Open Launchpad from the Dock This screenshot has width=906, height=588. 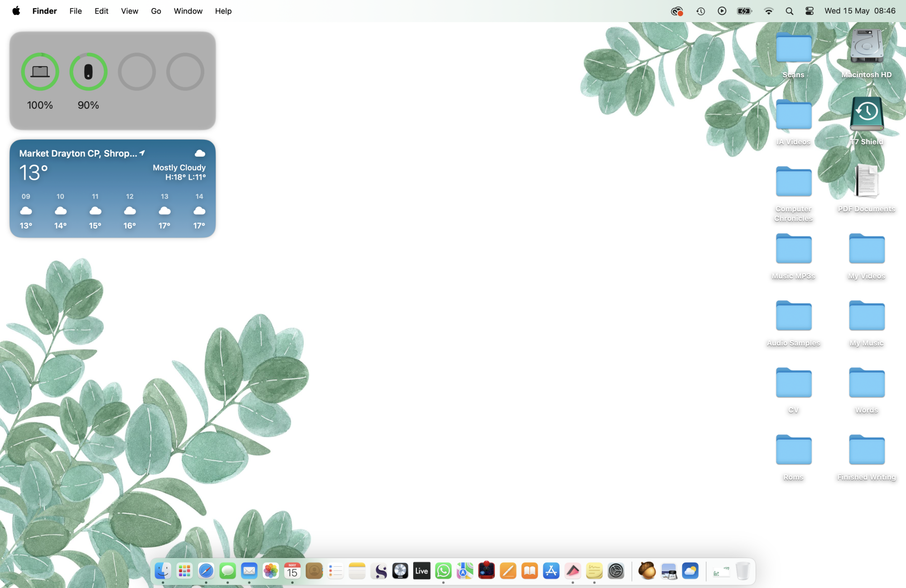[x=184, y=571]
